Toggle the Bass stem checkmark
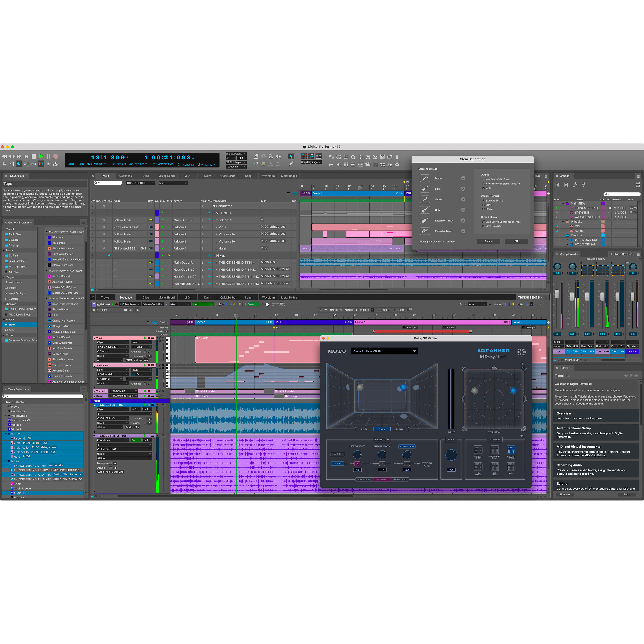Image resolution: width=644 pixels, height=644 pixels. 463,189
